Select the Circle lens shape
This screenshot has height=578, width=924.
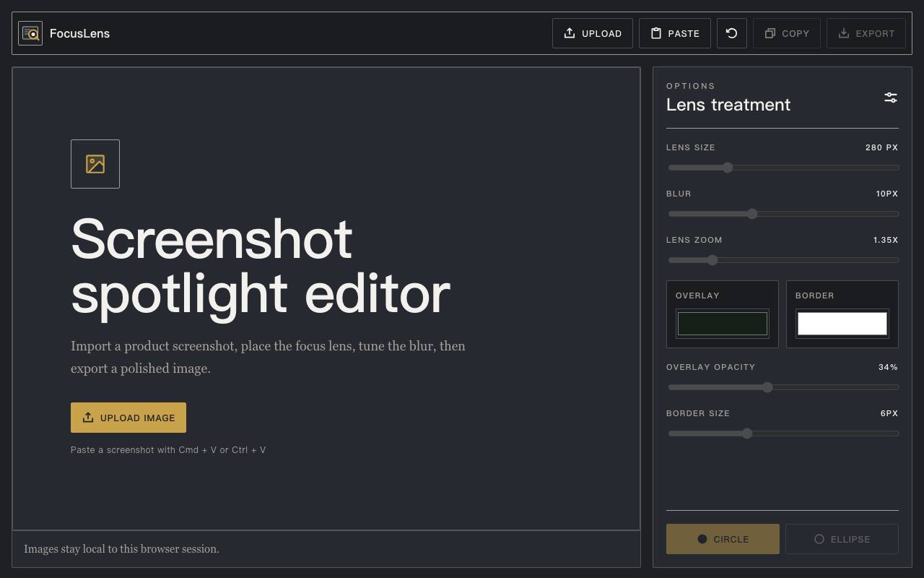(x=723, y=539)
